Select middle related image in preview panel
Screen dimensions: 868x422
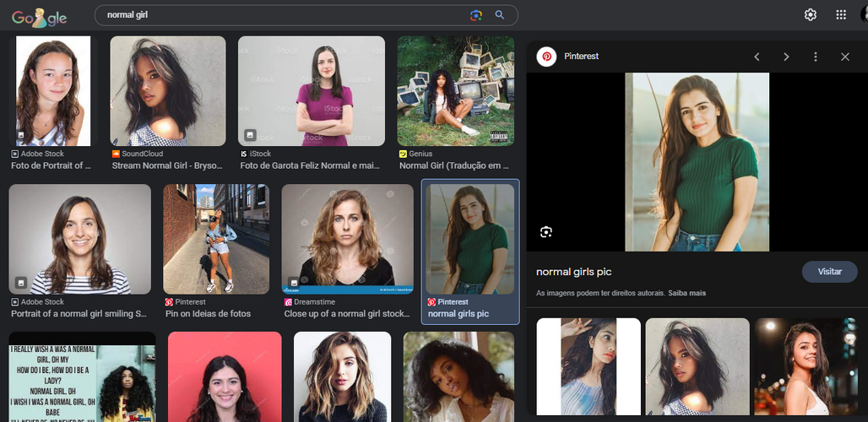pyautogui.click(x=697, y=366)
